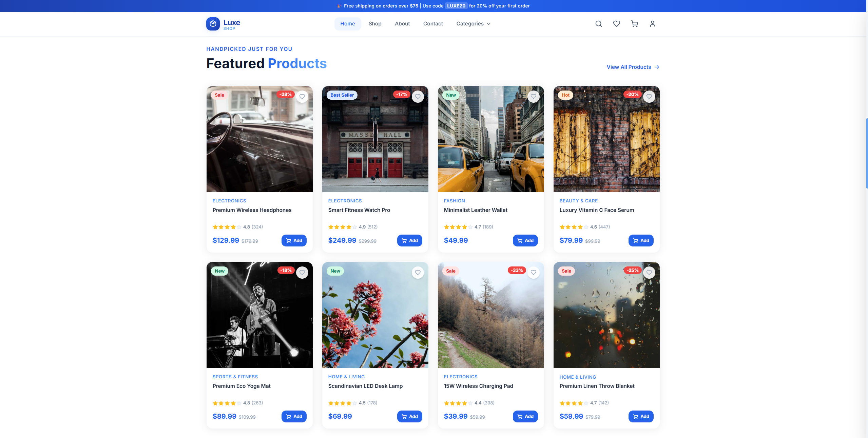
Task: Toggle the wishlist heart on Scandinavian LED Desk Lamp
Action: 418,272
